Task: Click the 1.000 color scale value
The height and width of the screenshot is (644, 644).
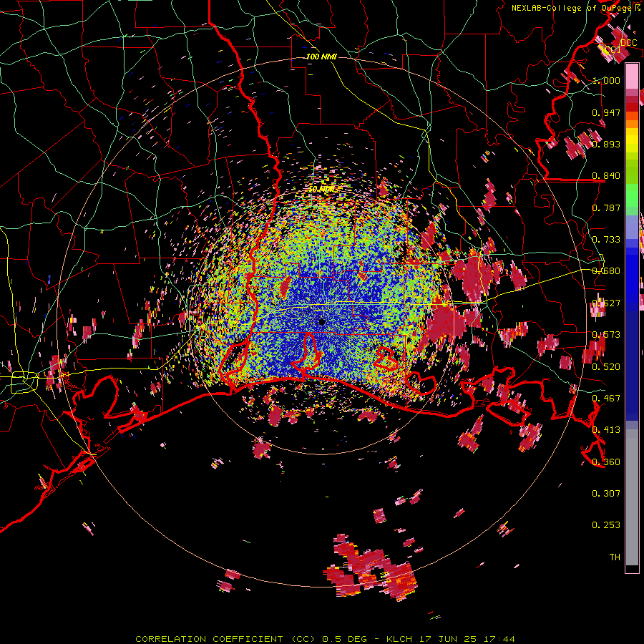Action: [606, 80]
